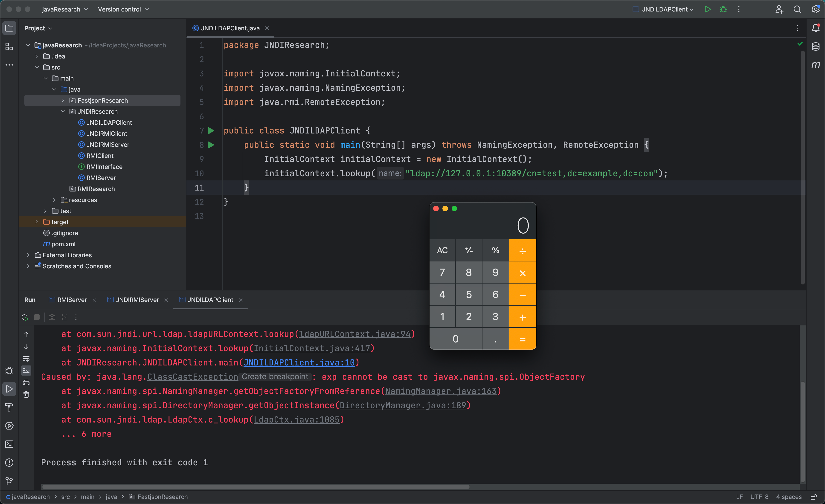Screen dimensions: 825x504
Task: Expand the FastjsonResearch package
Action: click(63, 100)
